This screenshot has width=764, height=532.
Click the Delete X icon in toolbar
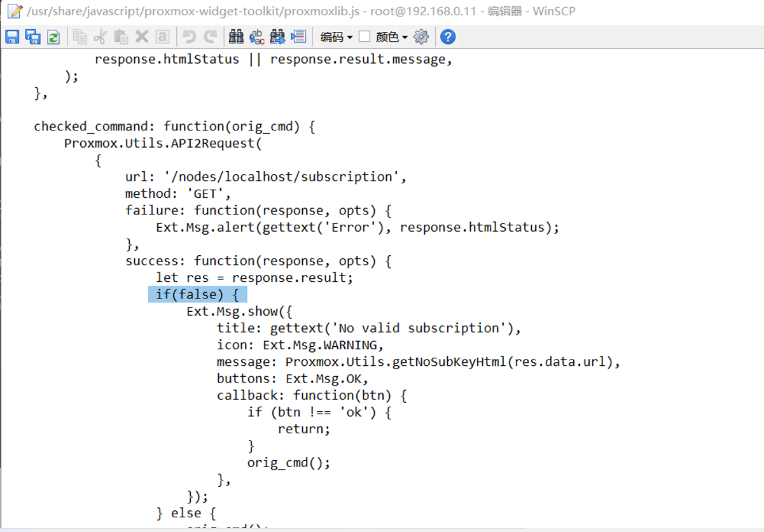coord(142,37)
